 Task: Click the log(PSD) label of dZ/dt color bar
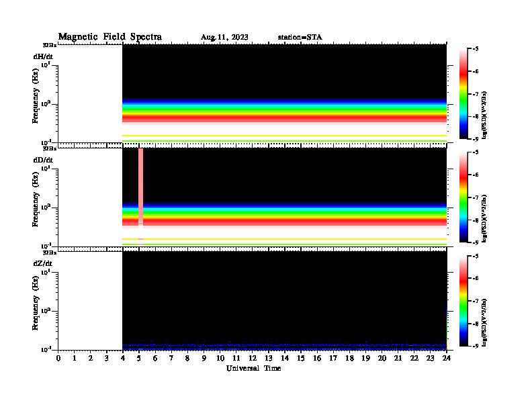click(484, 322)
